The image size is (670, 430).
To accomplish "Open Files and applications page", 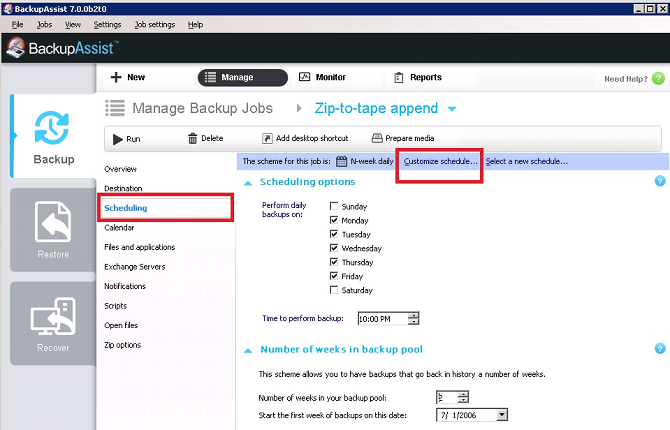I will point(140,247).
